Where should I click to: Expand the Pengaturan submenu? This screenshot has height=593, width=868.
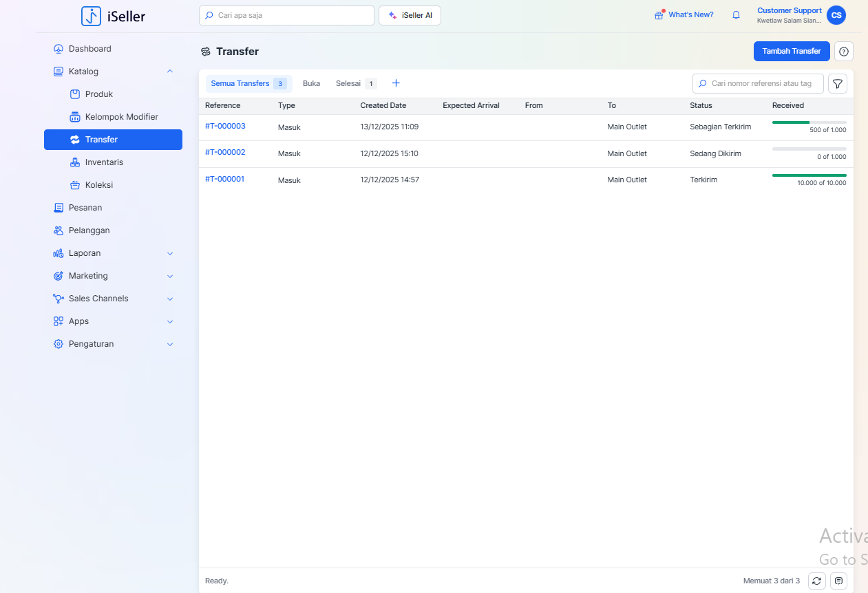pyautogui.click(x=170, y=344)
